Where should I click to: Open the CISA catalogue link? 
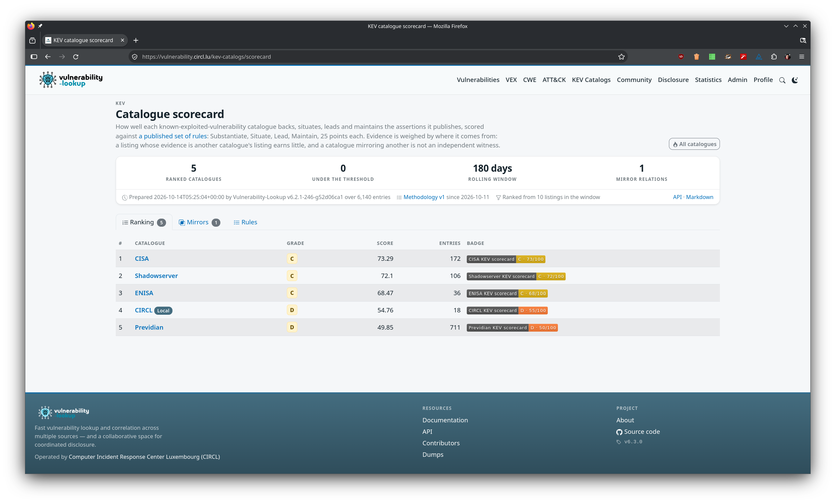(141, 258)
